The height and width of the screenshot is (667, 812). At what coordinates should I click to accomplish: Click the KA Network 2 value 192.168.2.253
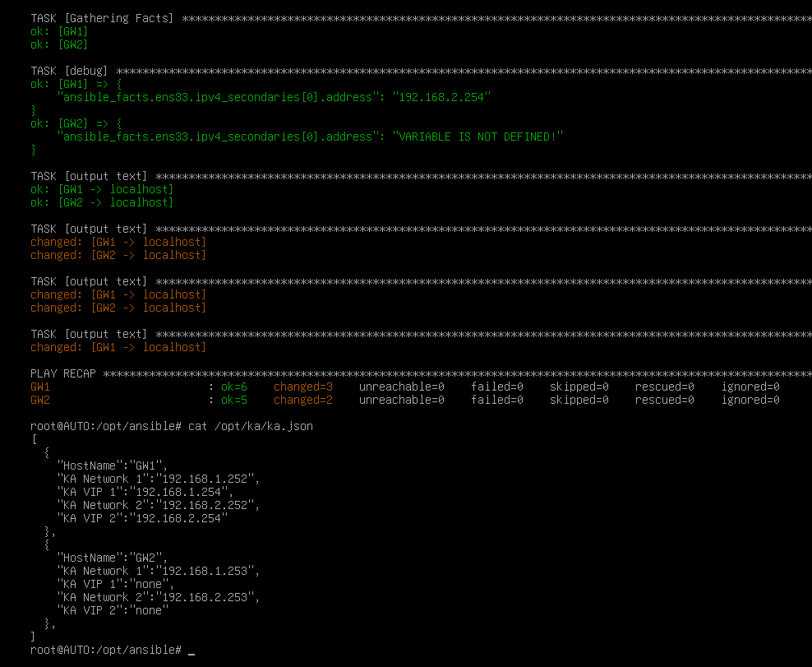205,597
